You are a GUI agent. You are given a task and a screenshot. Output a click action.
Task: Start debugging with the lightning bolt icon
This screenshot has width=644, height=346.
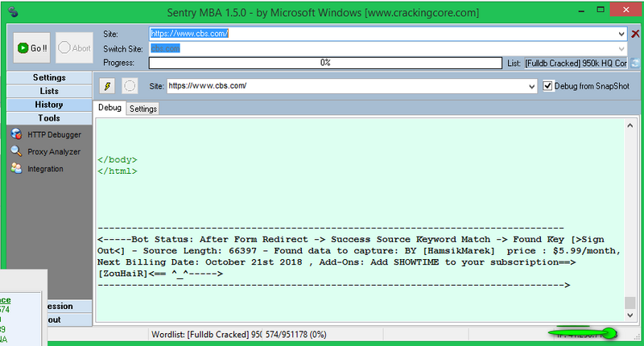pos(107,86)
